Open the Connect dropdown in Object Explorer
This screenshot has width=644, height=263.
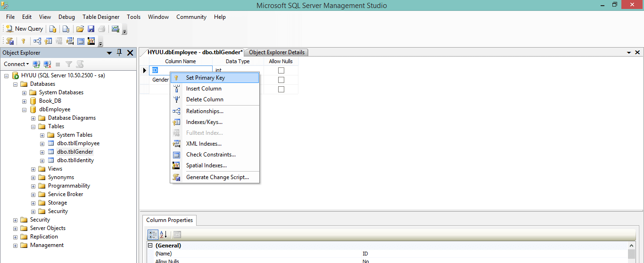[16, 64]
